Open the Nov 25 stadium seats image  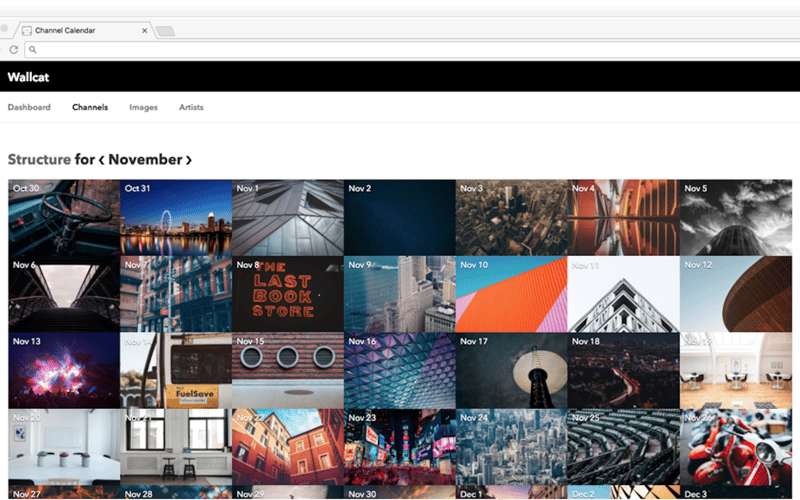[623, 446]
